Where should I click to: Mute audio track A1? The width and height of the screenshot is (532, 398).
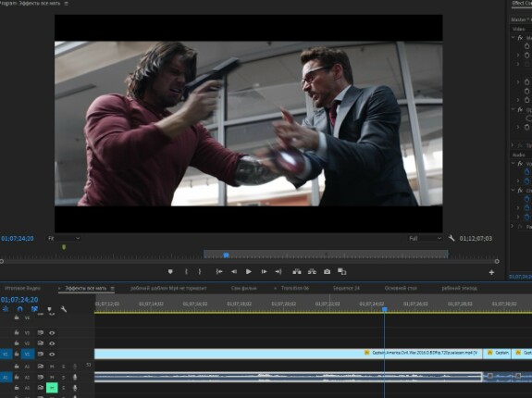click(52, 367)
